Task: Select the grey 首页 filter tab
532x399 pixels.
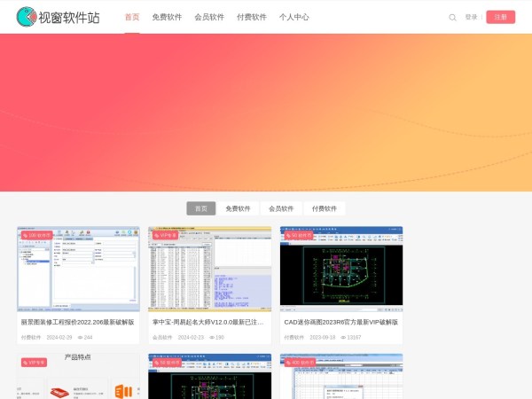Action: [201, 208]
